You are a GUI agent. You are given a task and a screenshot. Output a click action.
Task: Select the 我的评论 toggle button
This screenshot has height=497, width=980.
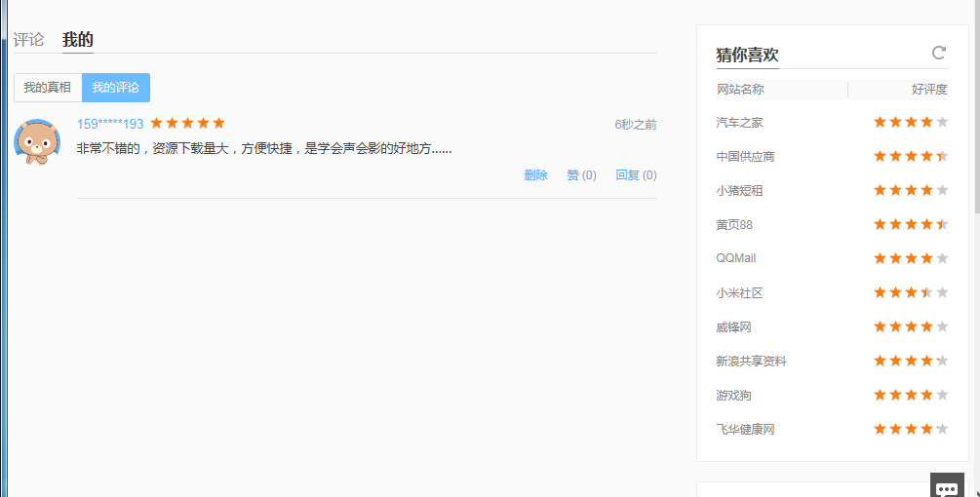116,88
